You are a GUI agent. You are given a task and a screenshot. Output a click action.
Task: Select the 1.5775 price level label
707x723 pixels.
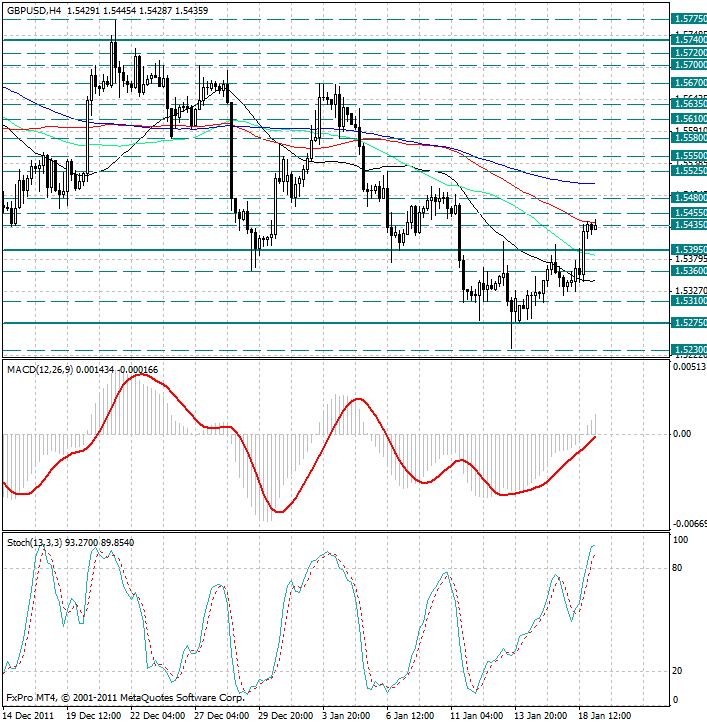pyautogui.click(x=689, y=19)
